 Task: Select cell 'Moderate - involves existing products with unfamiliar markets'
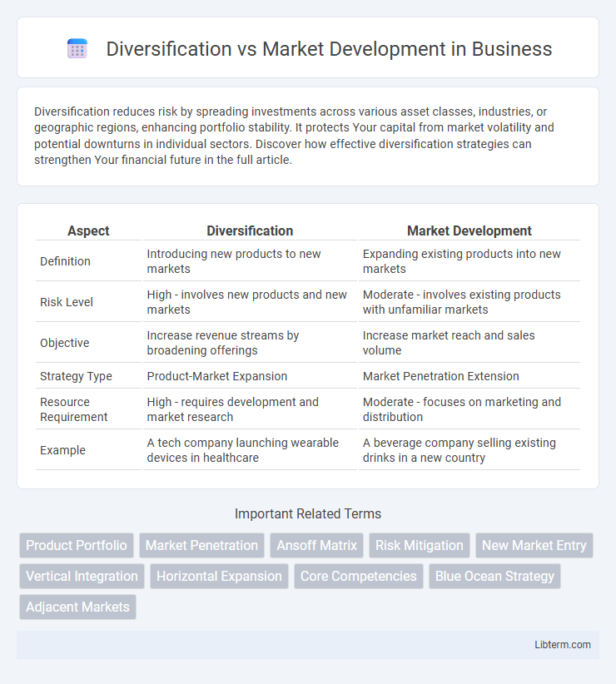pyautogui.click(x=469, y=302)
